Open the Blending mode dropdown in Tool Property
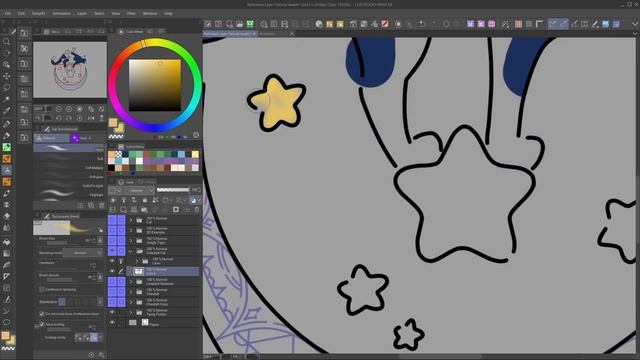This screenshot has height=360, width=640. [x=83, y=253]
